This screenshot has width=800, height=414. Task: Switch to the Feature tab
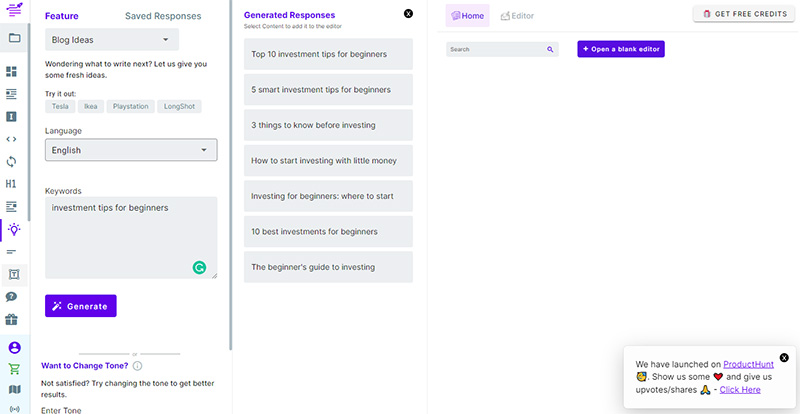pyautogui.click(x=62, y=16)
